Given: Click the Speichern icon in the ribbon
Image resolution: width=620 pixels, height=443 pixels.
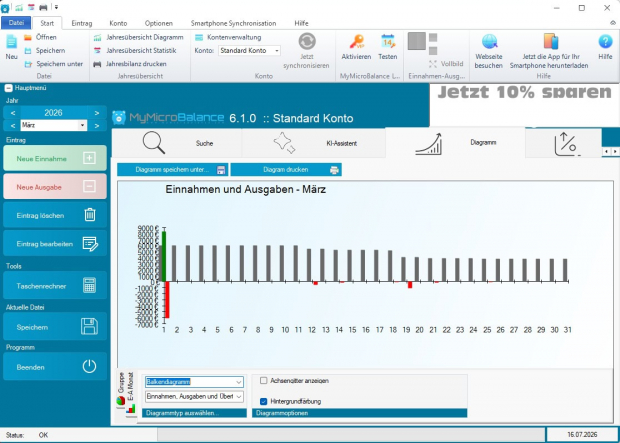Looking at the screenshot, I should tap(28, 51).
